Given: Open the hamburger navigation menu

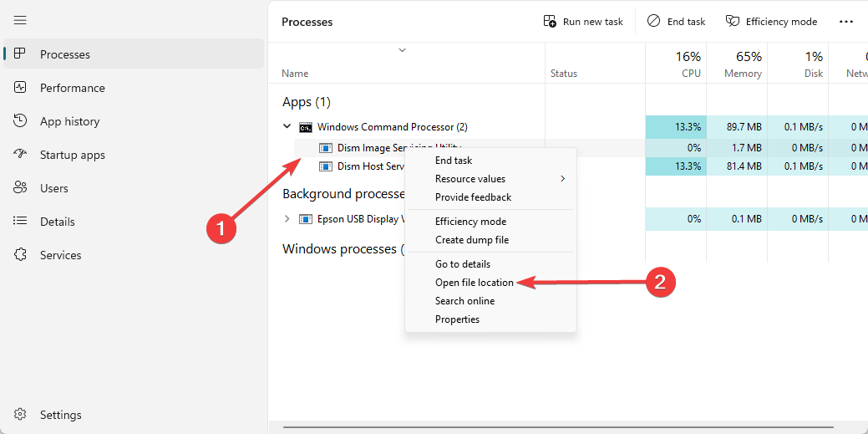Looking at the screenshot, I should coord(20,19).
